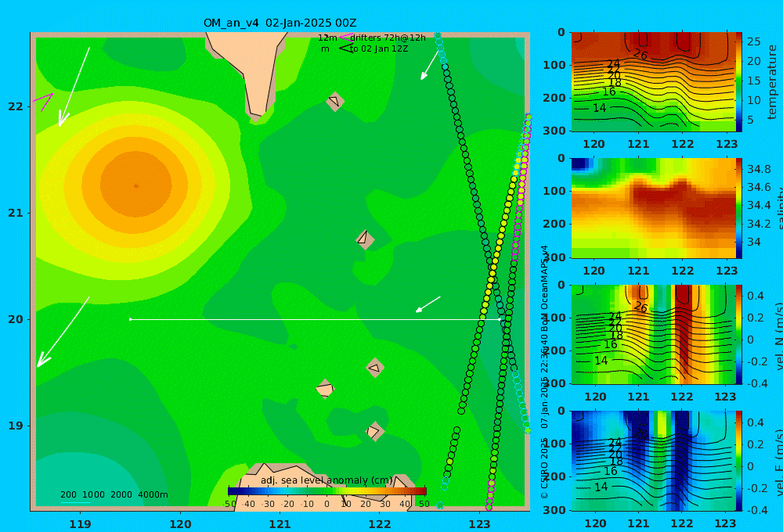Click longitude label 121 on main map
The height and width of the screenshot is (532, 783).
[x=280, y=524]
